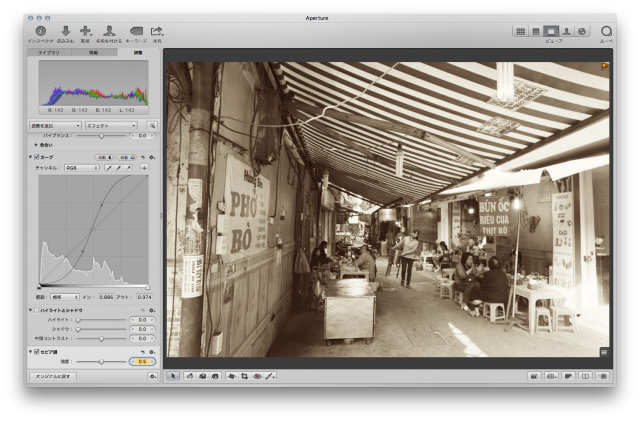Click the auto enhance magic wand button
The height and width of the screenshot is (421, 640).
[152, 125]
